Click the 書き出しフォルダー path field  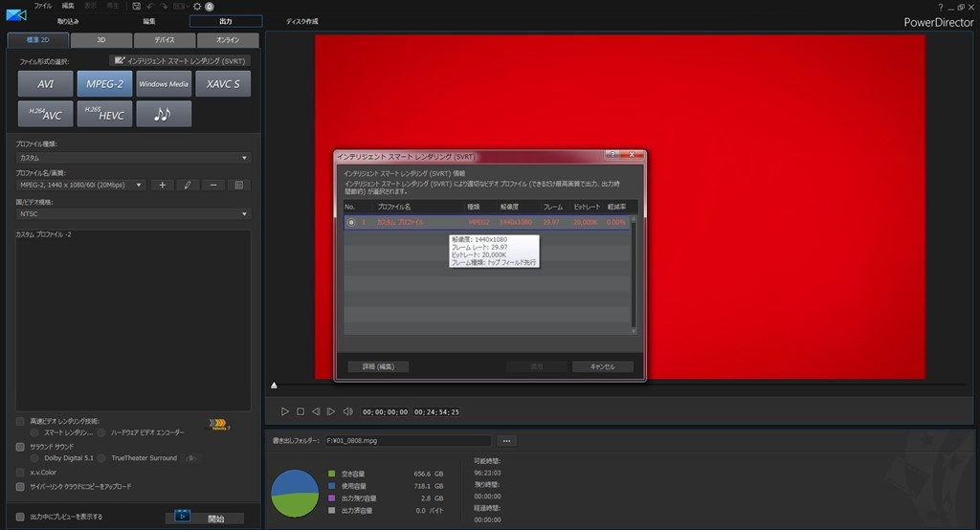point(408,441)
